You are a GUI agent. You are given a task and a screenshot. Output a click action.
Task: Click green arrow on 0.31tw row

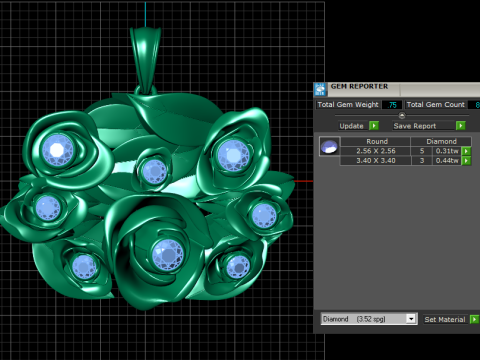466,151
